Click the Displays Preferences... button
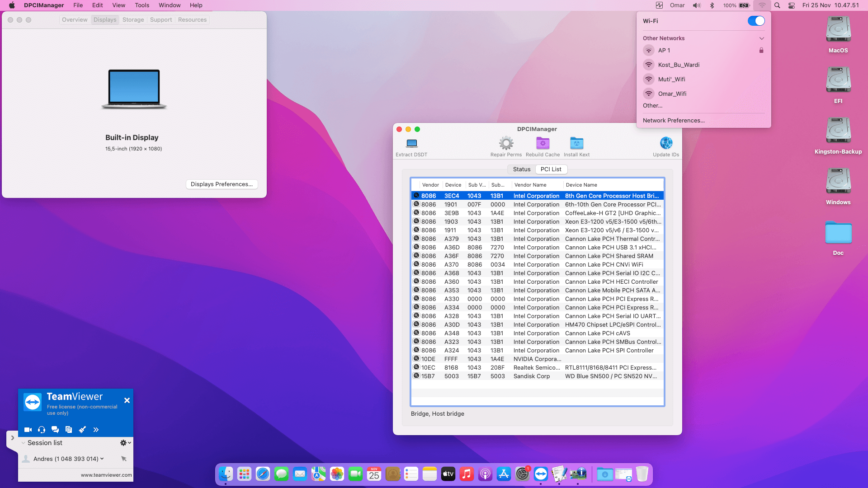 (x=222, y=184)
